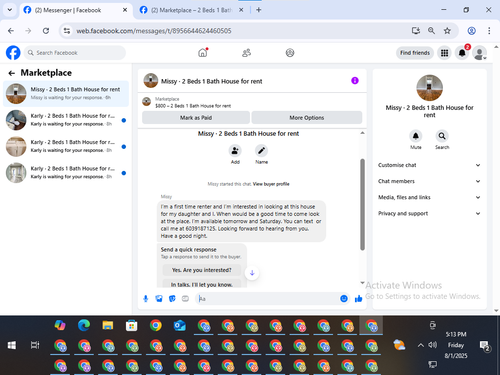This screenshot has height=375, width=500.
Task: Open Task View on the taskbar
Action: click(x=35, y=345)
